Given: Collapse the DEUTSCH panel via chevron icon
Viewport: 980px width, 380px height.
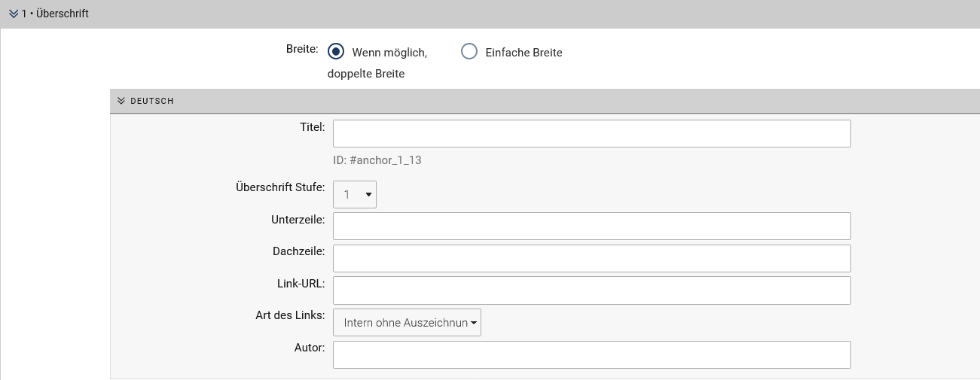Looking at the screenshot, I should [x=121, y=101].
